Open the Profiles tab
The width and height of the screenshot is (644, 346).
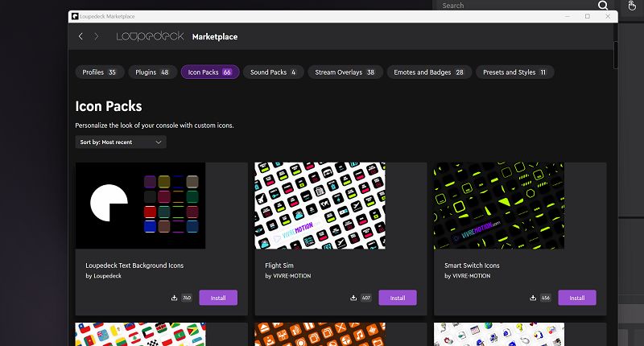pos(99,72)
